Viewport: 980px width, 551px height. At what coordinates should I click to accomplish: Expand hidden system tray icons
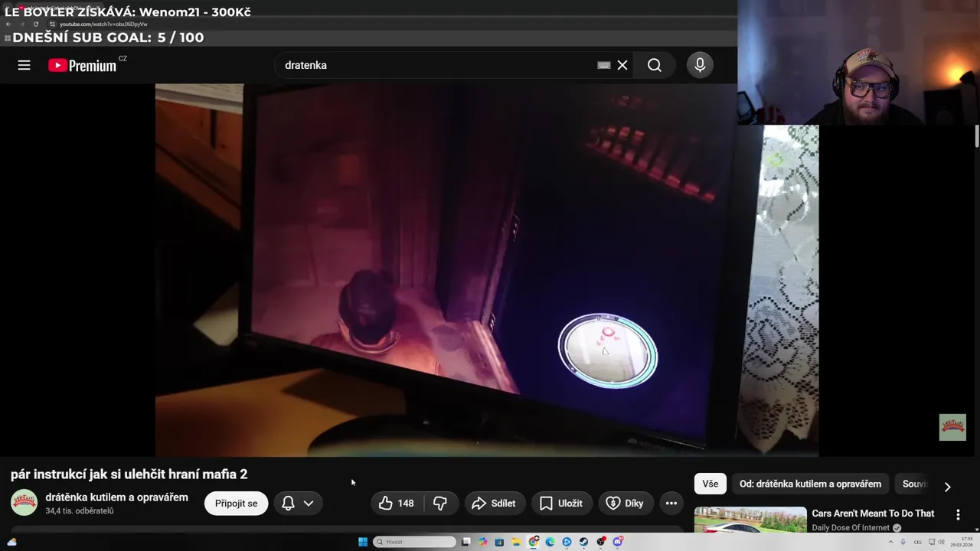tap(890, 542)
